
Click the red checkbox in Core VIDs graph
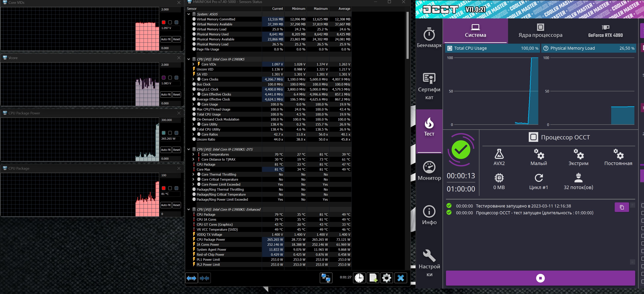tap(163, 22)
